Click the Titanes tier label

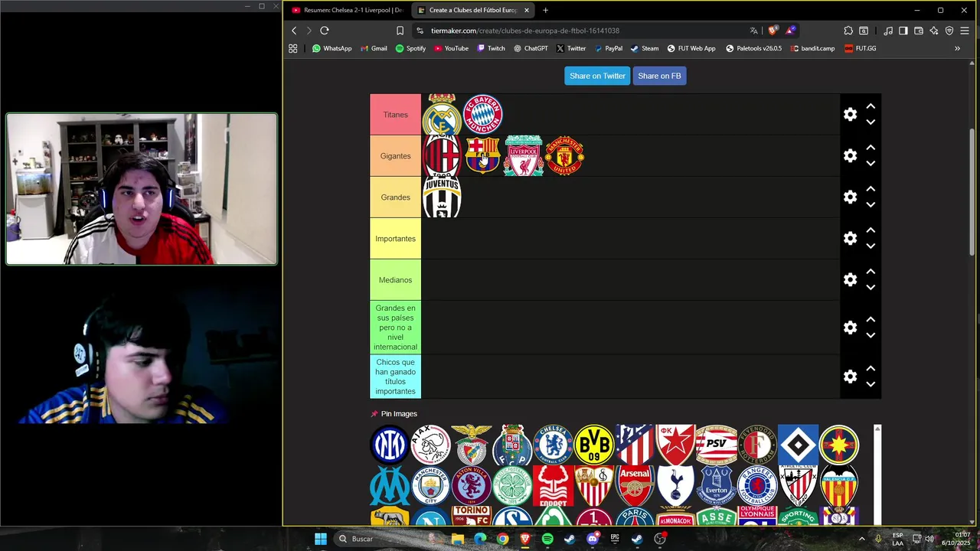(395, 115)
